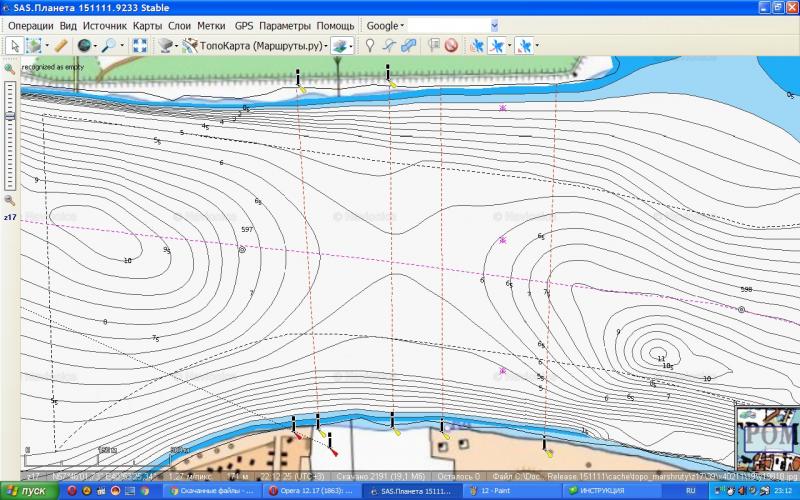This screenshot has width=800, height=500.
Task: Activate the ruler distance measurement tool
Action: (x=60, y=45)
